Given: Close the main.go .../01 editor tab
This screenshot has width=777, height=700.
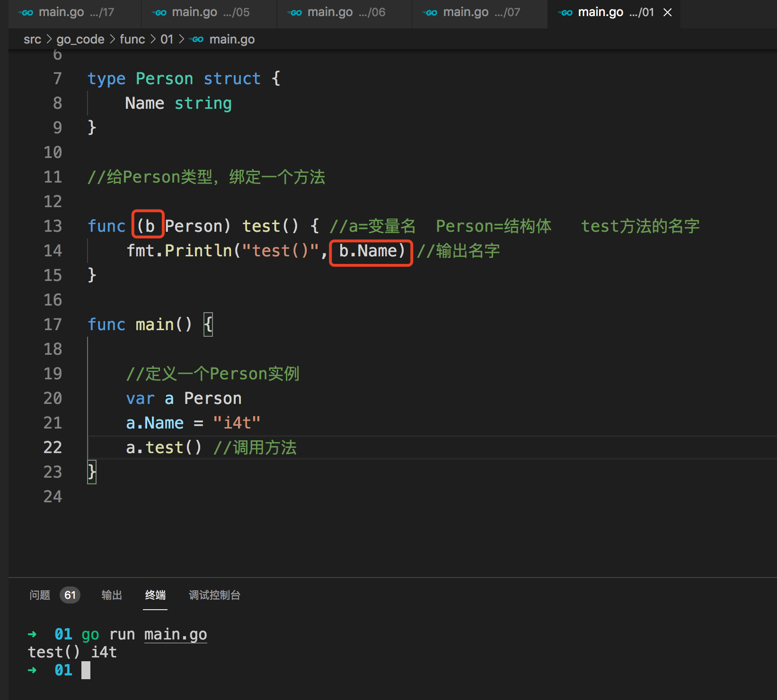Looking at the screenshot, I should click(x=667, y=13).
